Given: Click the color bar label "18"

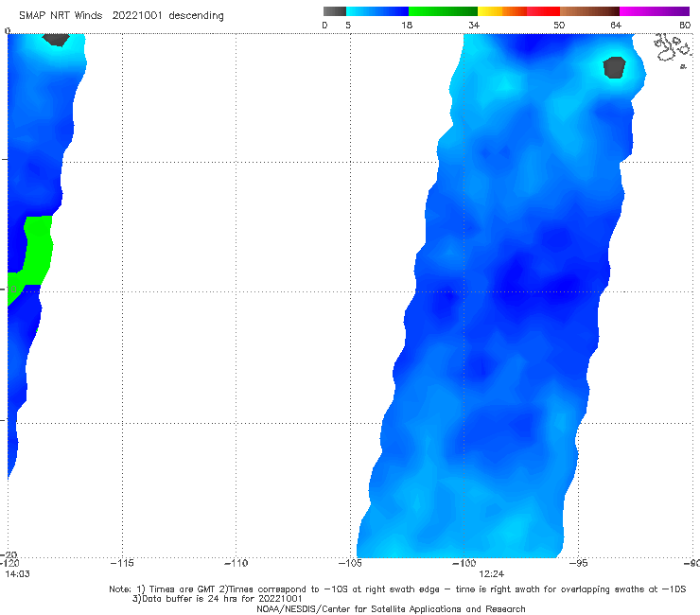Looking at the screenshot, I should point(407,25).
